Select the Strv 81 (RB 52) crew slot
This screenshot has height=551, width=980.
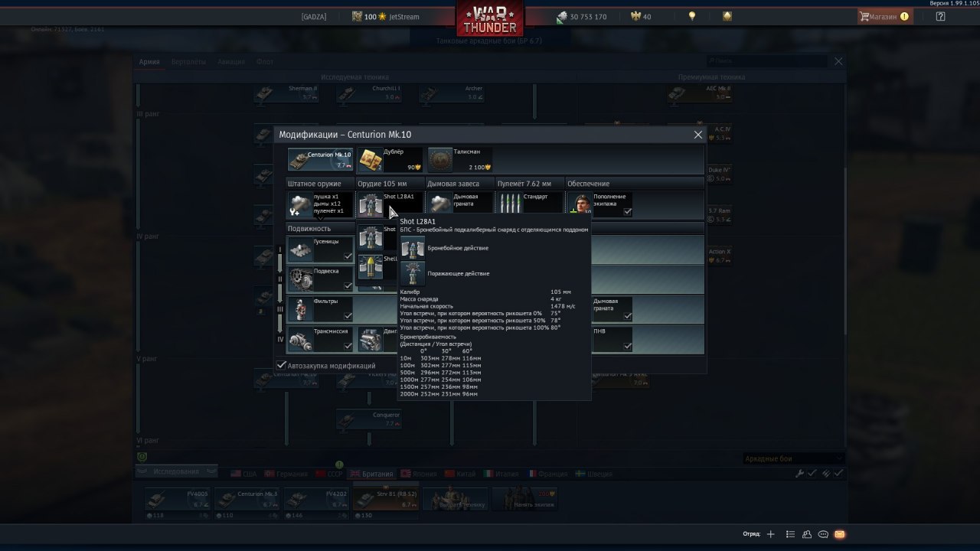click(x=386, y=499)
